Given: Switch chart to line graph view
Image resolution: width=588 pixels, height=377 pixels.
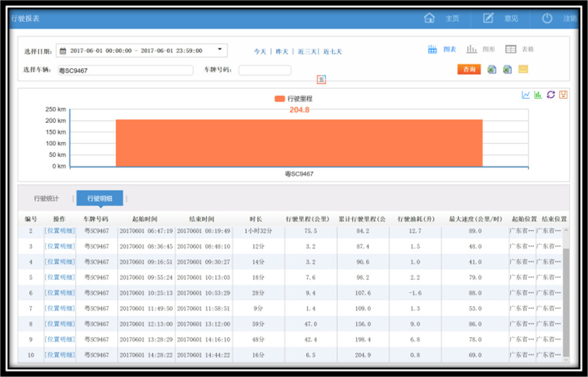Looking at the screenshot, I should pyautogui.click(x=526, y=95).
